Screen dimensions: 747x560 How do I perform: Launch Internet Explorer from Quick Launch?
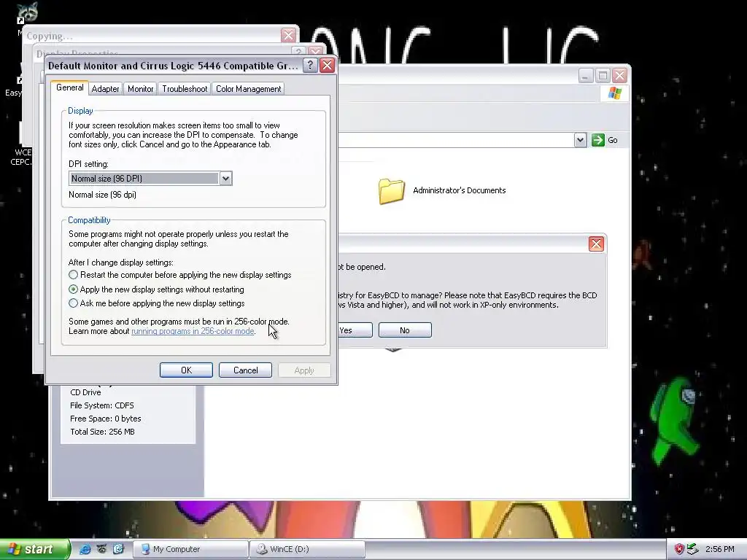(85, 549)
